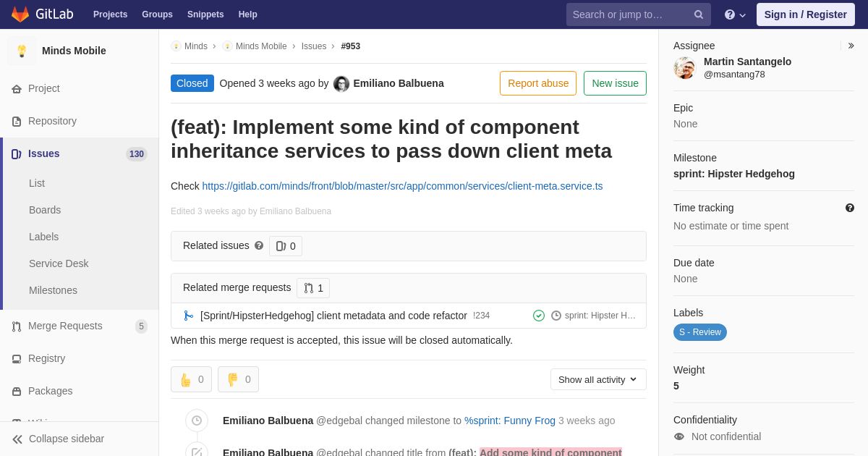Click the S - Review label

pos(700,332)
